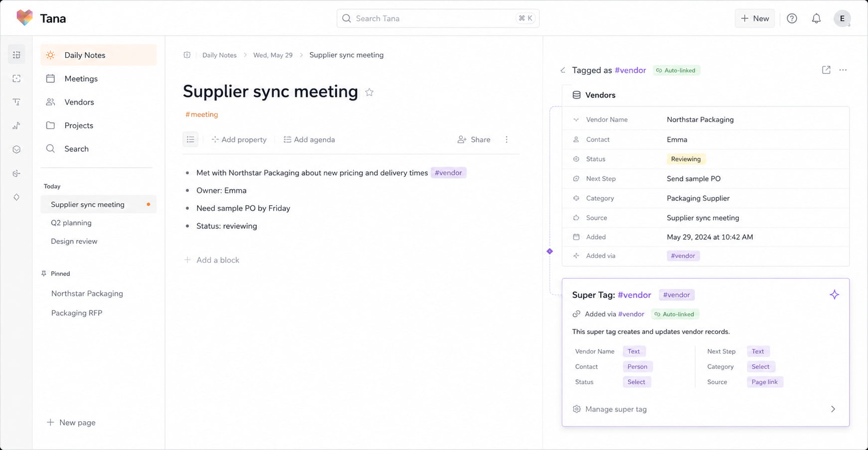Click the bullet Need sample PO by Friday

coord(243,208)
